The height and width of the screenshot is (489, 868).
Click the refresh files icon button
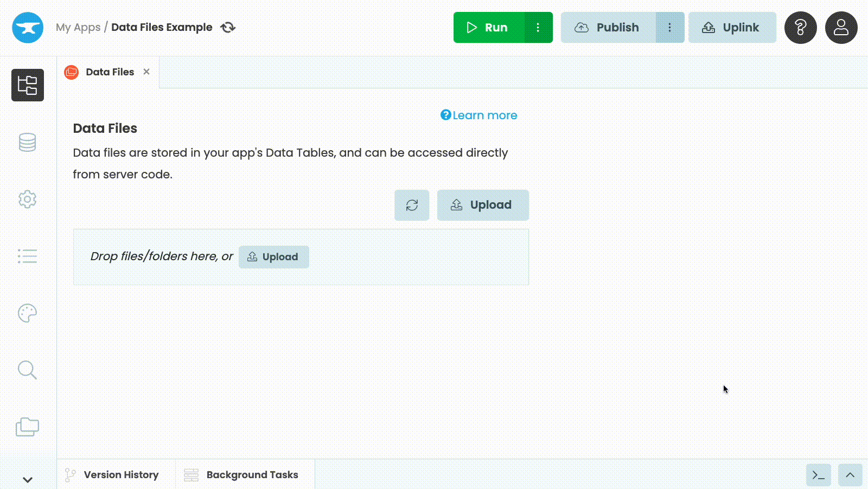412,205
